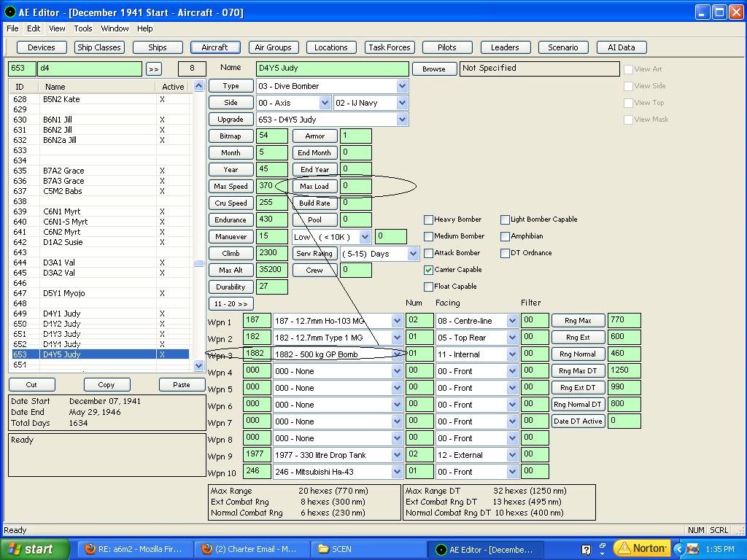Open Wpn 1 '12.7mm Ho-103 MG' dropdown

[x=397, y=321]
